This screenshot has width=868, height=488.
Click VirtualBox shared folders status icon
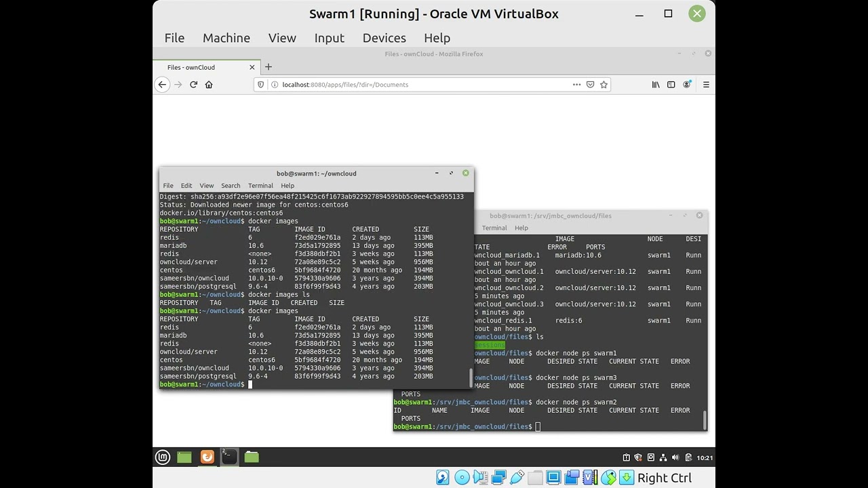pyautogui.click(x=535, y=478)
